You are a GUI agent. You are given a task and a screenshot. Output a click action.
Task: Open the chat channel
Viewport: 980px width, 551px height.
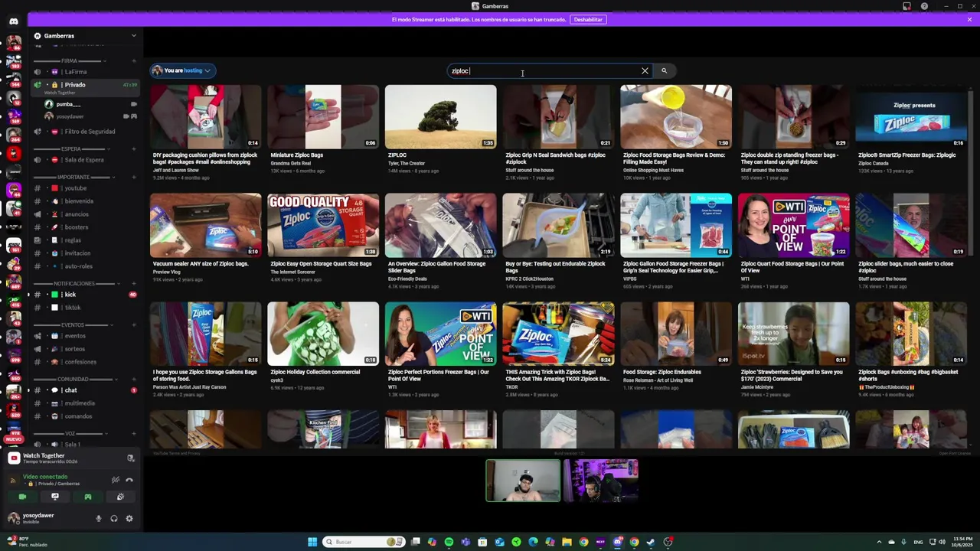pos(84,390)
